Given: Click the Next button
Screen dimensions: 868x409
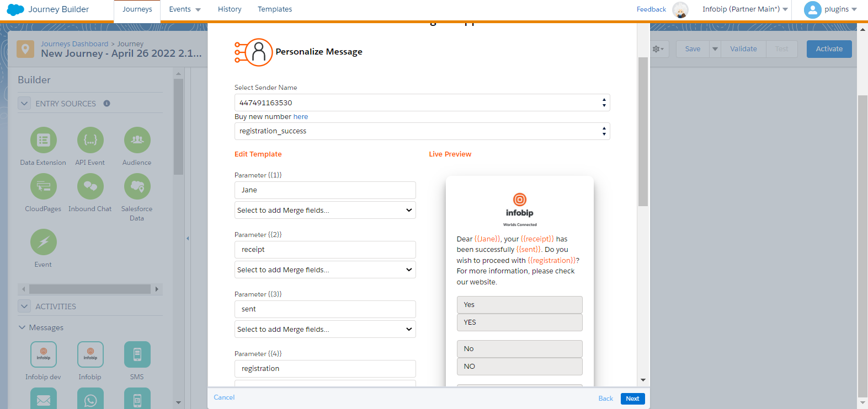Looking at the screenshot, I should click(632, 399).
